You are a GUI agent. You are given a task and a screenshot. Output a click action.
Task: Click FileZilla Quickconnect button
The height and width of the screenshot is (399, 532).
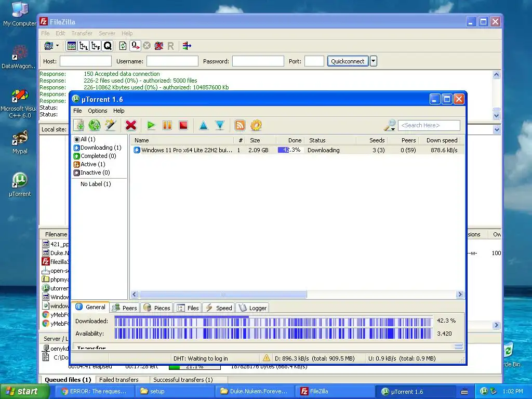tap(348, 61)
